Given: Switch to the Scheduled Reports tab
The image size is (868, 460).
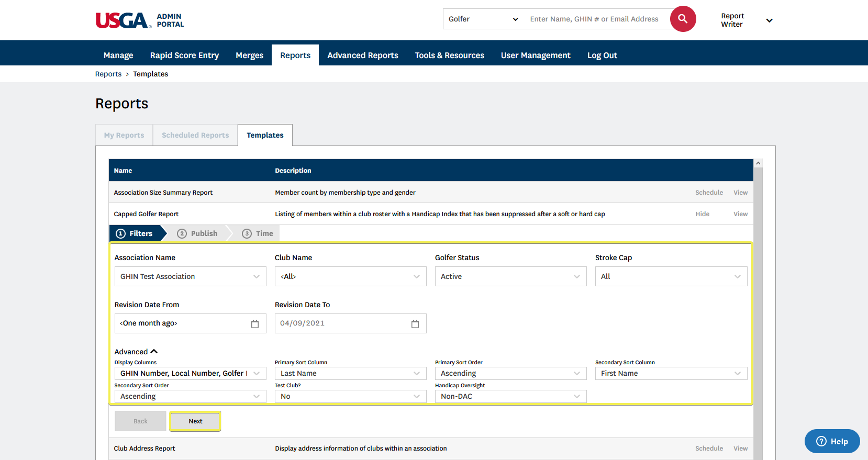Looking at the screenshot, I should 195,135.
